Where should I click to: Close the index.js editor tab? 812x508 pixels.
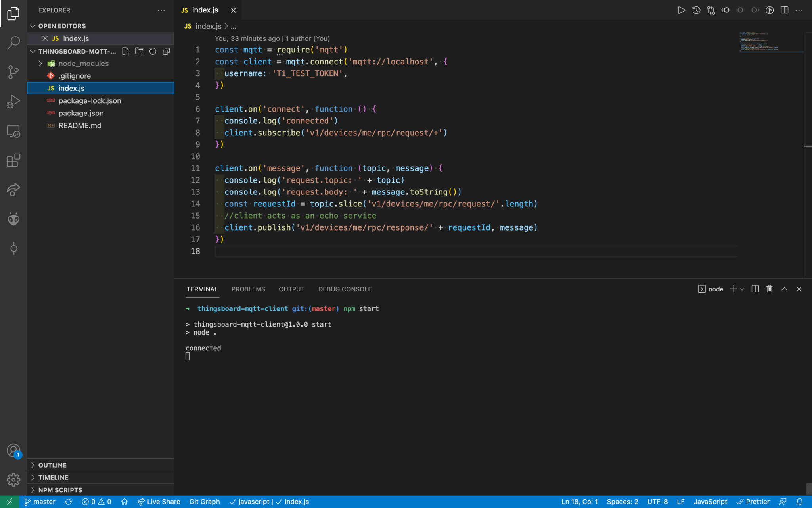234,10
